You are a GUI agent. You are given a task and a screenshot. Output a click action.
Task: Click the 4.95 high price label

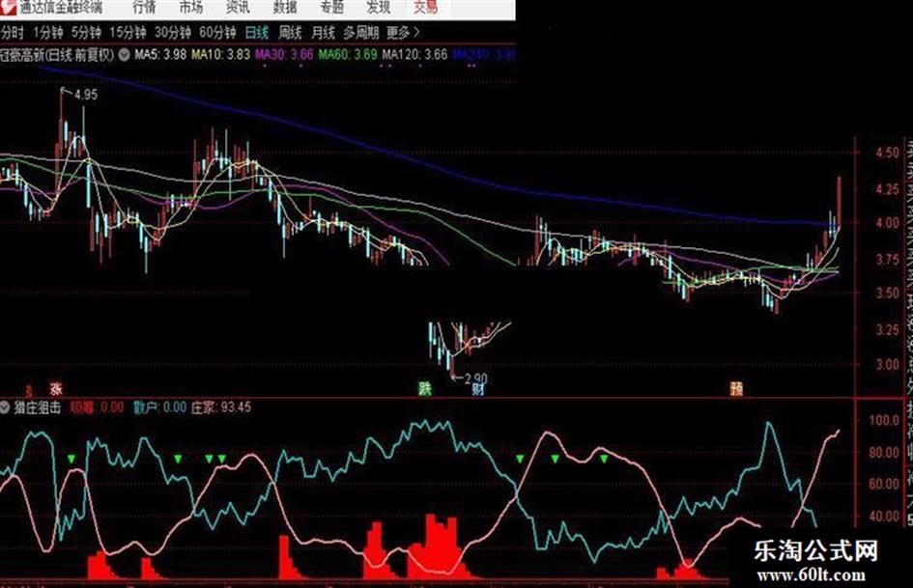click(86, 95)
